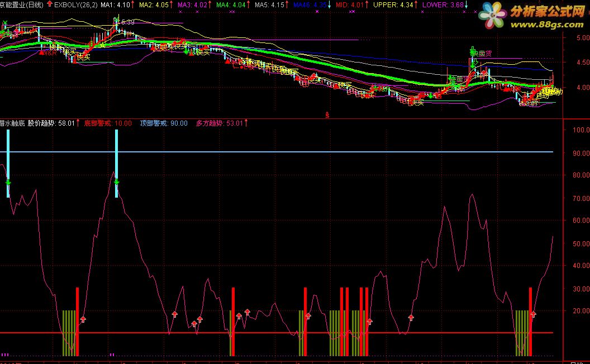Click the 50.00 indicator axis label
This screenshot has width=590, height=364.
coord(581,243)
